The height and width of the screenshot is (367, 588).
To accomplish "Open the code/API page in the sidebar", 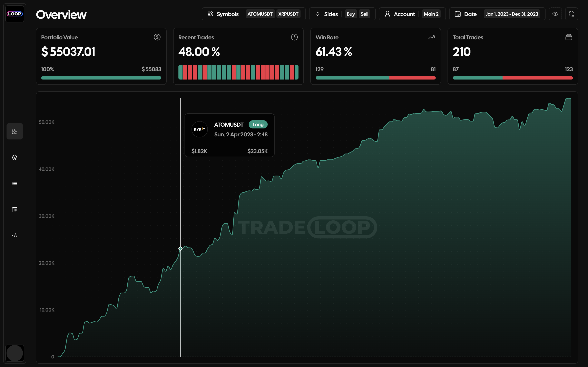I will click(14, 236).
